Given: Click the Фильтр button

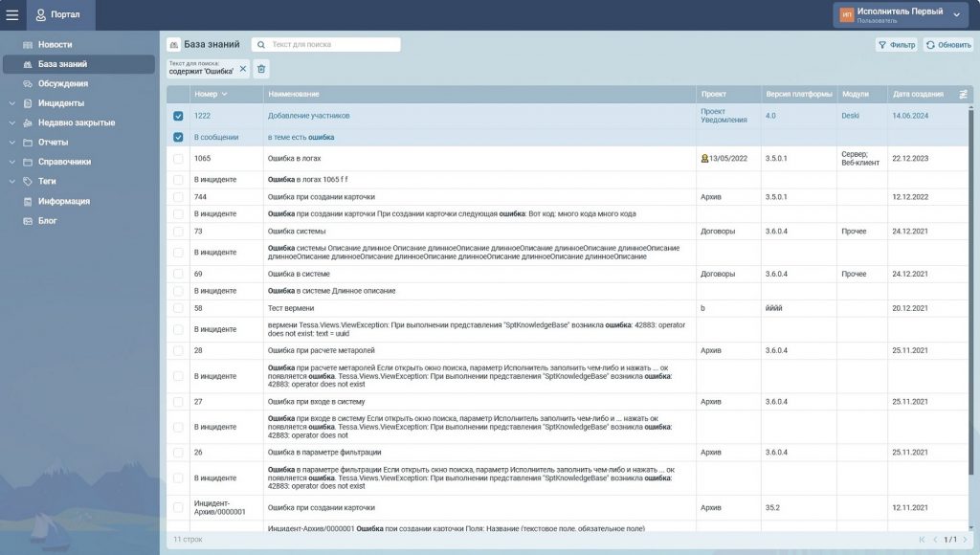Looking at the screenshot, I should (x=896, y=45).
